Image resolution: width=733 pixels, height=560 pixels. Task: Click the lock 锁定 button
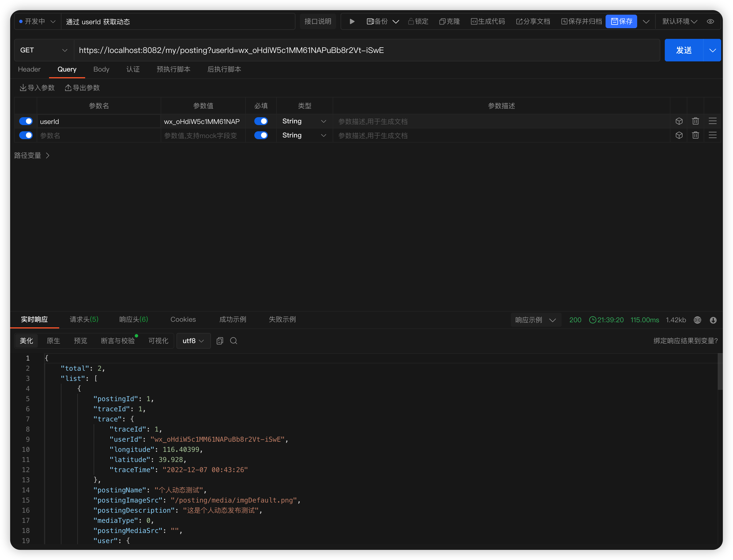418,22
